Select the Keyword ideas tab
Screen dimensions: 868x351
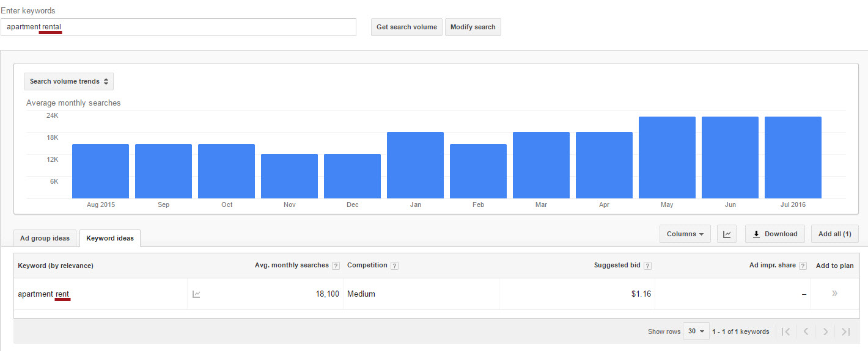(x=110, y=238)
